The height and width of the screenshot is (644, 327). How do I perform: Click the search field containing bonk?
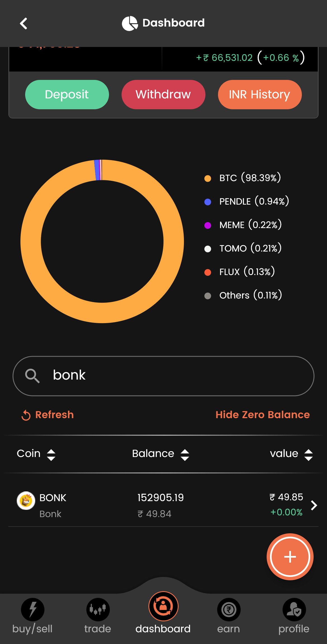pos(163,376)
